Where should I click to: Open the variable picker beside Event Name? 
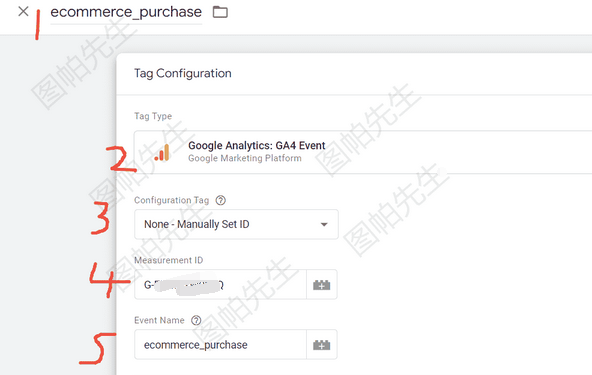click(322, 345)
